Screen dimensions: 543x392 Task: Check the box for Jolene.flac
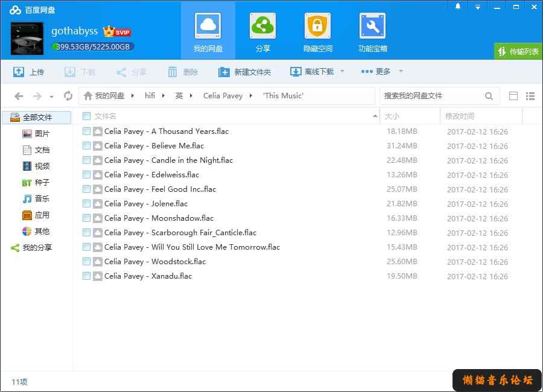(86, 204)
